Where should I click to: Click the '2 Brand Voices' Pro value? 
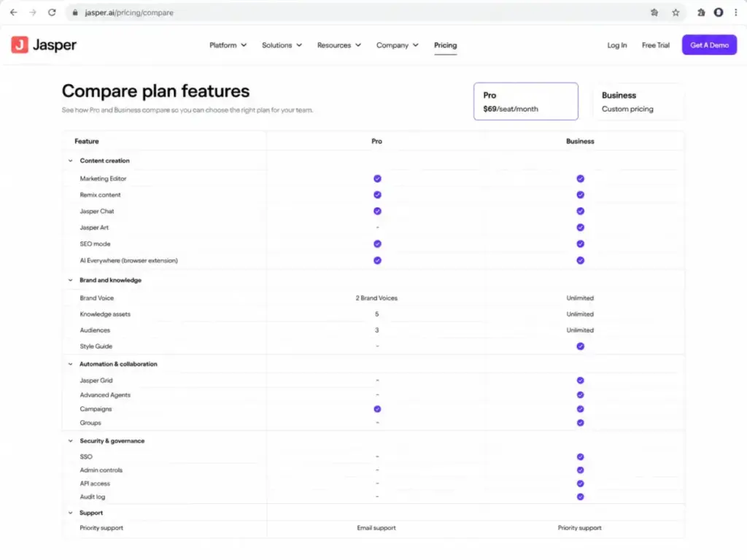click(x=376, y=298)
